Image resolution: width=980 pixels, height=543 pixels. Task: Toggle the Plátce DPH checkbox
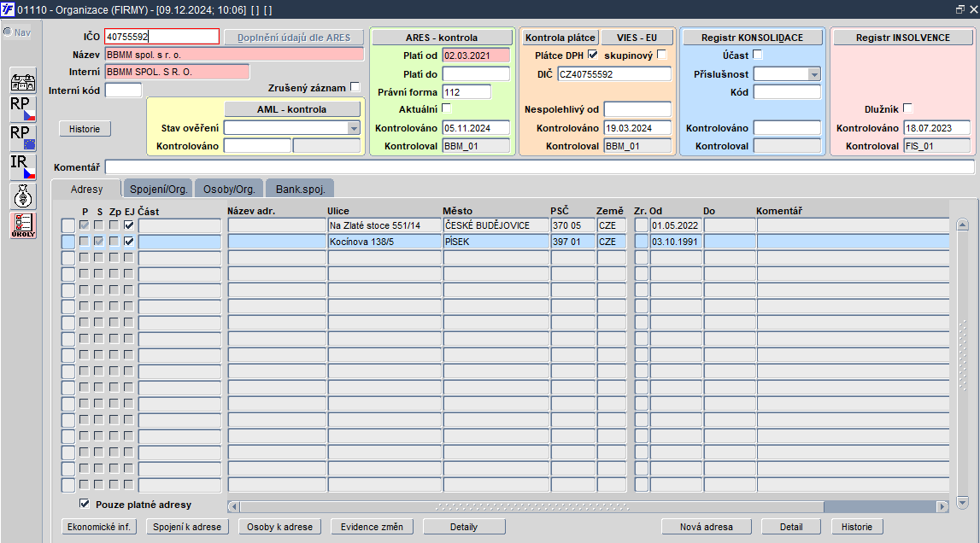tap(592, 55)
